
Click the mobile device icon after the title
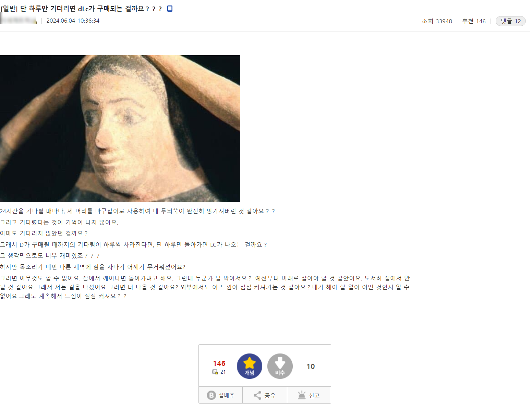click(170, 9)
